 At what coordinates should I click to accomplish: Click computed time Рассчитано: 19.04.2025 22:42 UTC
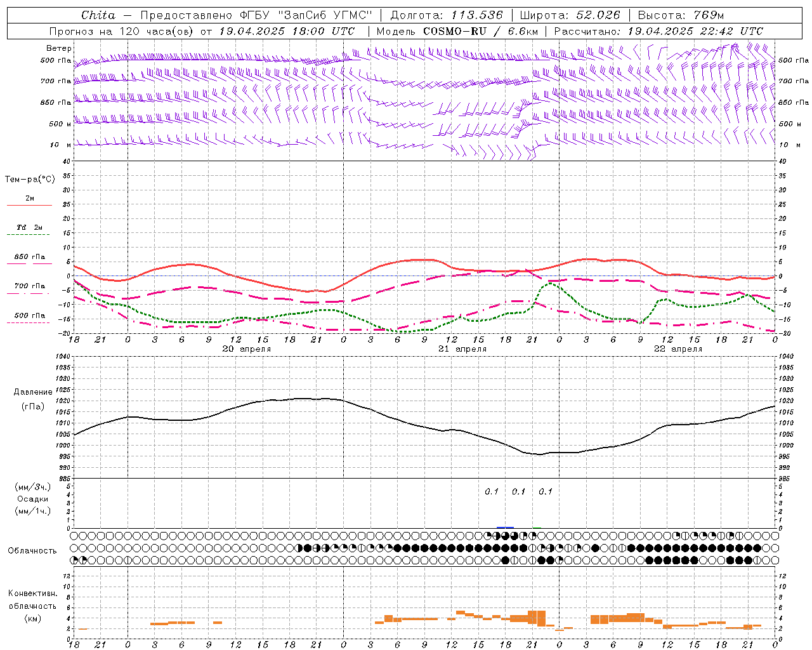658,31
